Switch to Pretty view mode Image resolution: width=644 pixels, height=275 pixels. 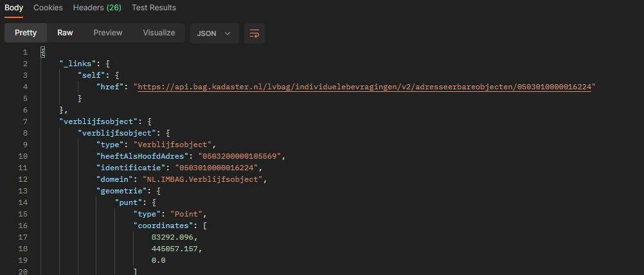26,33
